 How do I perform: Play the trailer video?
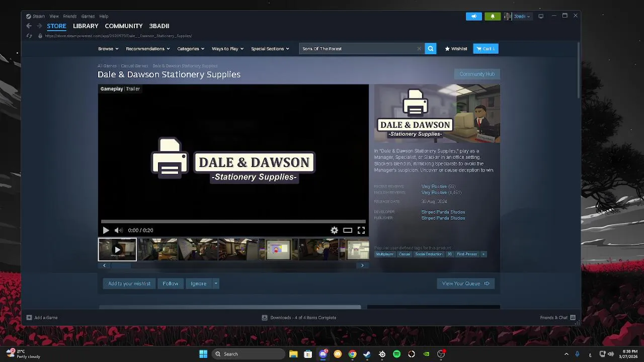[x=106, y=230]
